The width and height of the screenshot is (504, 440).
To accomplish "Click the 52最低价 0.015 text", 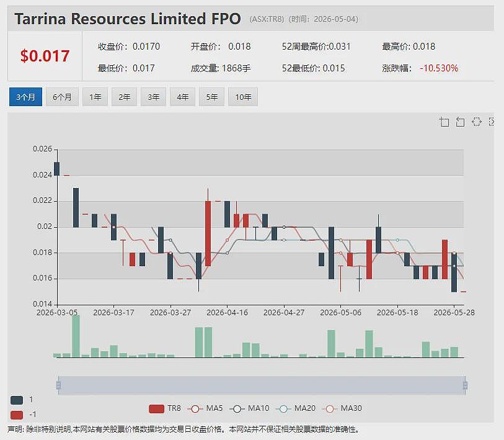I will [x=314, y=68].
